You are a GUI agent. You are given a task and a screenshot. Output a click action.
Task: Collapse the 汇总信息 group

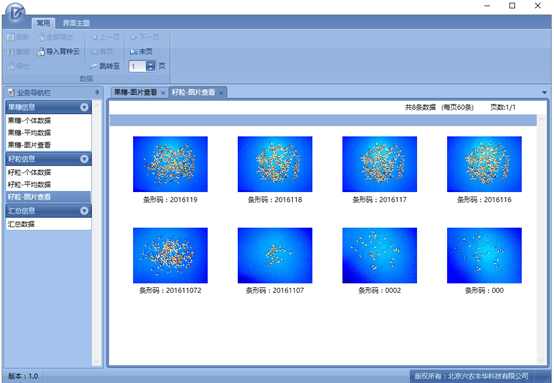[x=84, y=211]
